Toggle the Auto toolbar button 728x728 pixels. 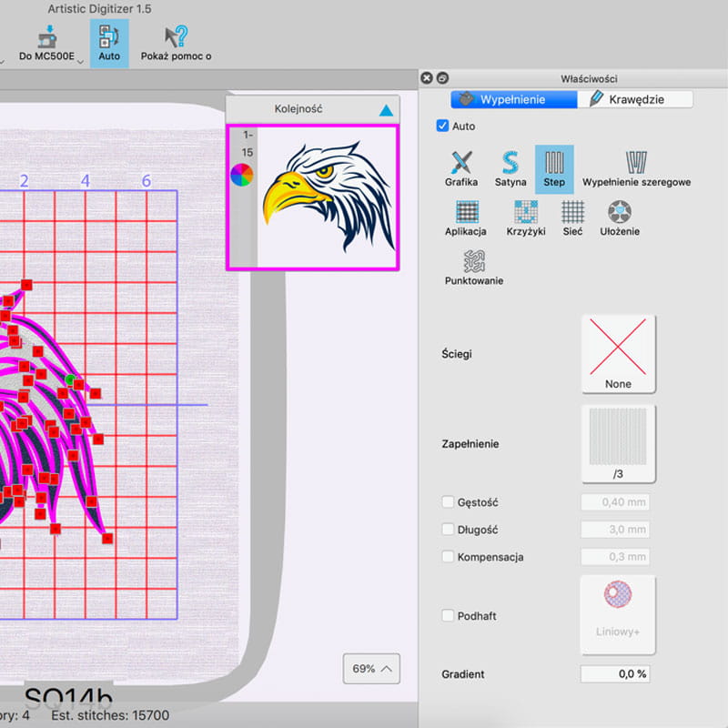109,43
